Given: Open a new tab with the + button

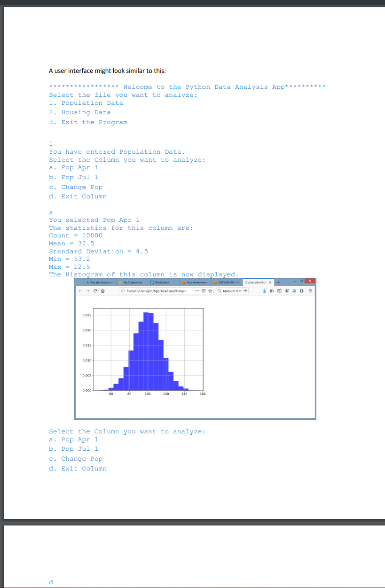Looking at the screenshot, I should (278, 282).
